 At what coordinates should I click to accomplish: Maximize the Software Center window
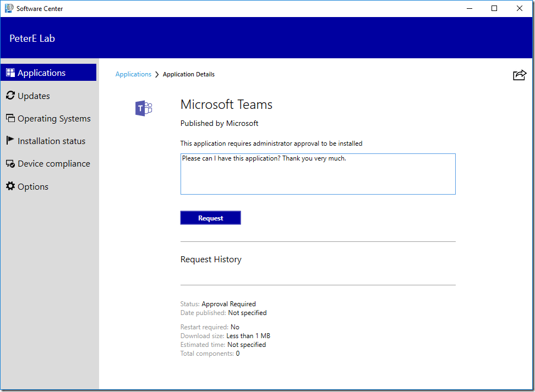494,8
